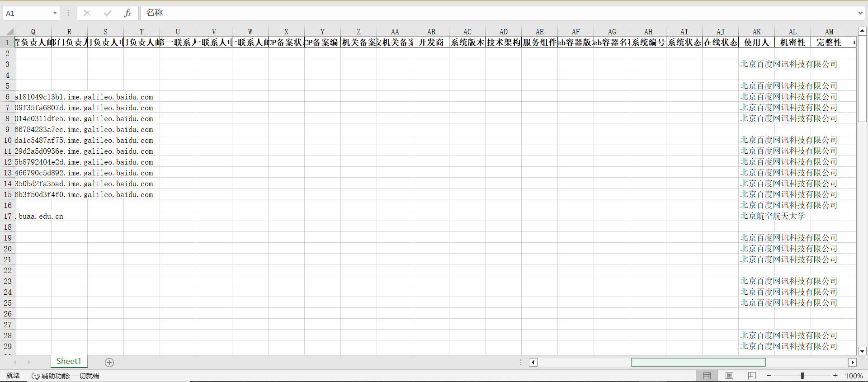Select row 17 header

point(8,216)
